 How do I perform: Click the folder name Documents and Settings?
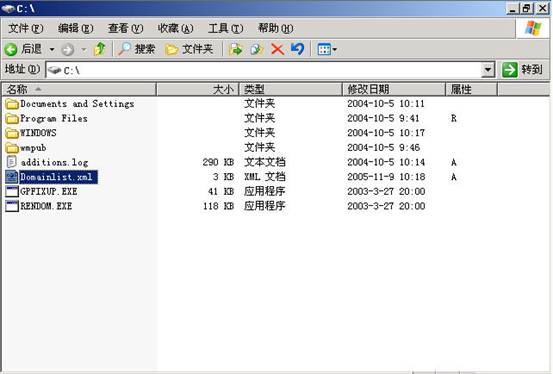(x=77, y=104)
